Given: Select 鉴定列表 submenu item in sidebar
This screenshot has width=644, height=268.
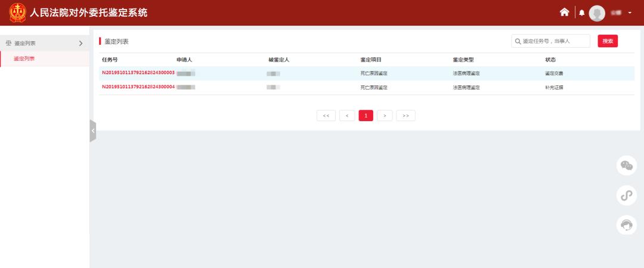Looking at the screenshot, I should coord(24,58).
